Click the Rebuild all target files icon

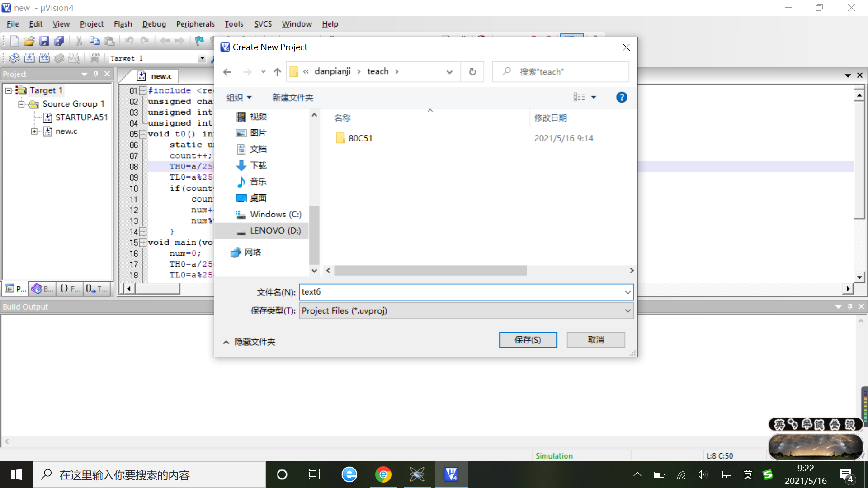(44, 58)
